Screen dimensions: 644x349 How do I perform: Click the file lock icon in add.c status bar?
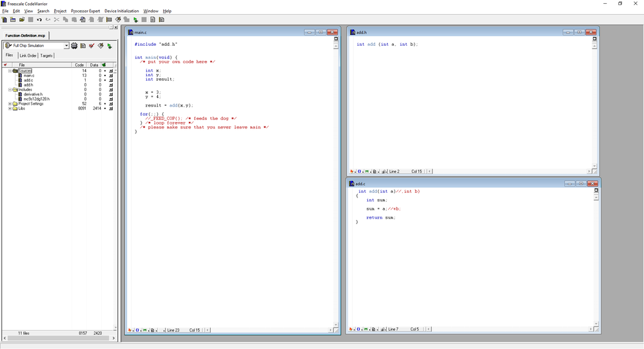pyautogui.click(x=384, y=329)
